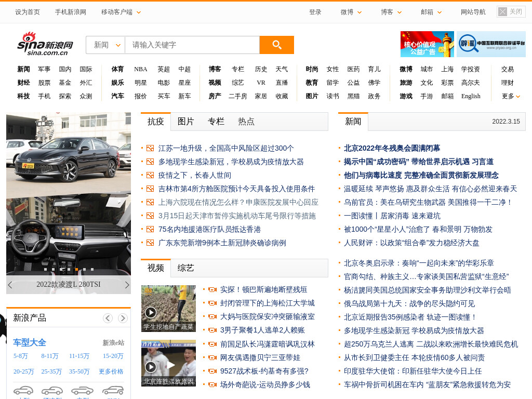This screenshot has width=532, height=399.
Task: Play the 北京连胜强敌原因 video thumbnail
Action: pyautogui.click(x=169, y=363)
